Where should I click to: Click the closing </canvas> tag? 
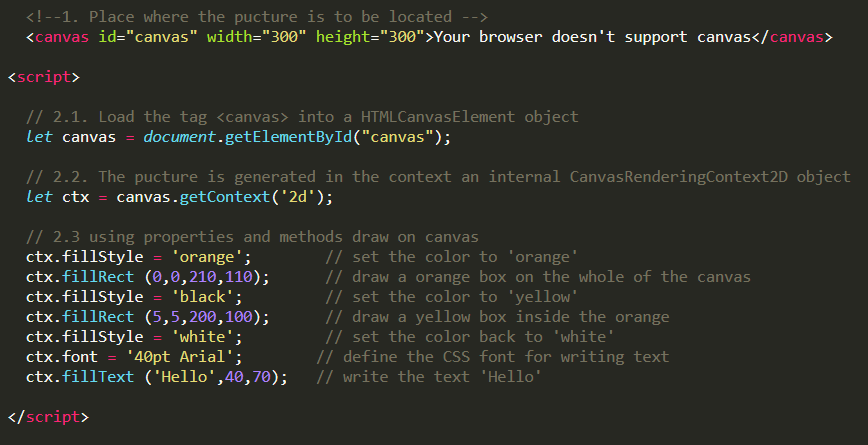792,37
